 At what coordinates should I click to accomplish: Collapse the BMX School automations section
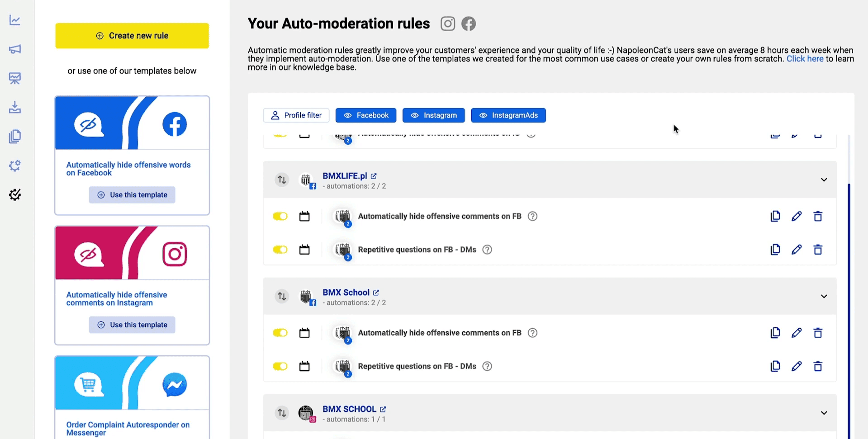click(x=824, y=296)
